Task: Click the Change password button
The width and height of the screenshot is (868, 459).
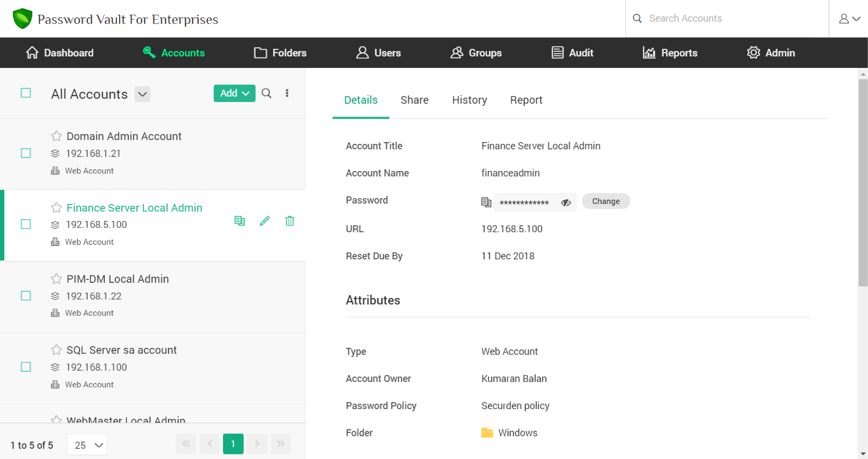Action: click(605, 201)
